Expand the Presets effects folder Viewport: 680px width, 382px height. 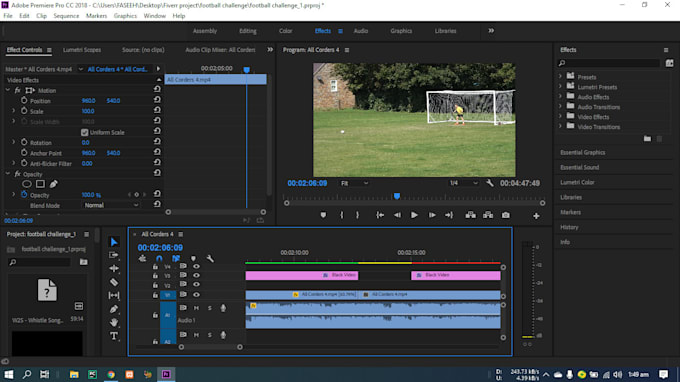560,77
